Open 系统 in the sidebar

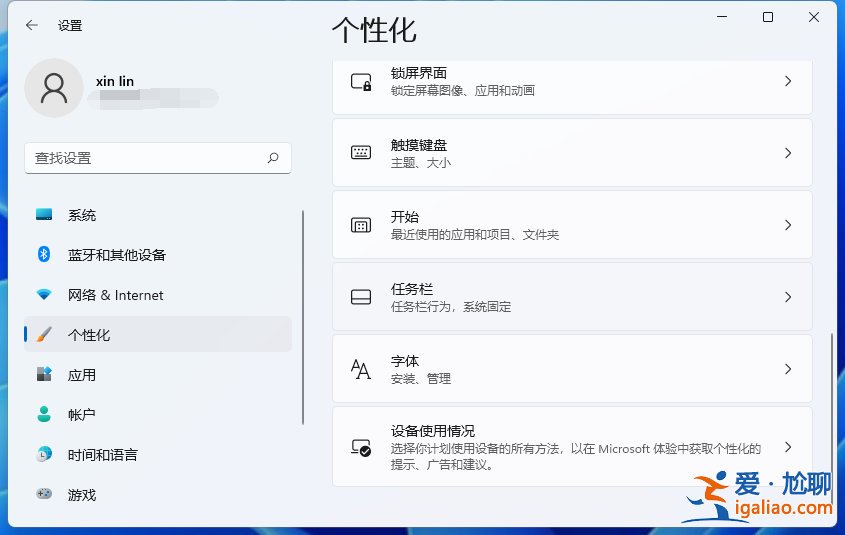(158, 215)
